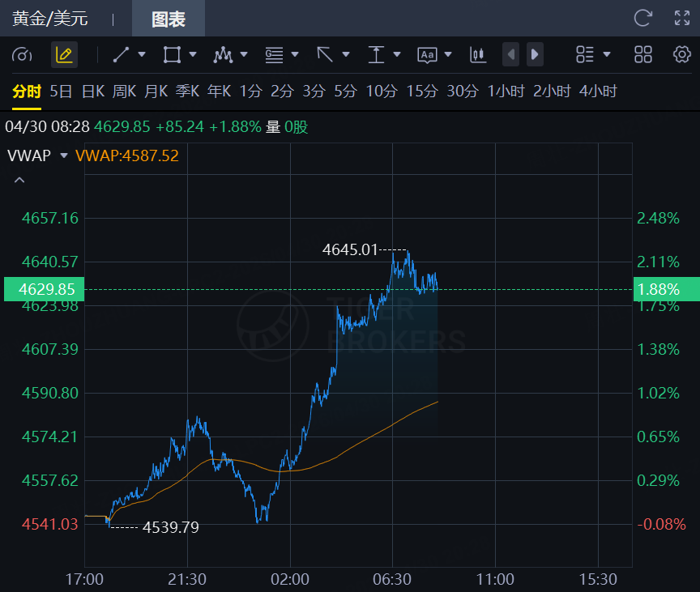
Task: Switch to the 日K timeframe tab
Action: (93, 91)
